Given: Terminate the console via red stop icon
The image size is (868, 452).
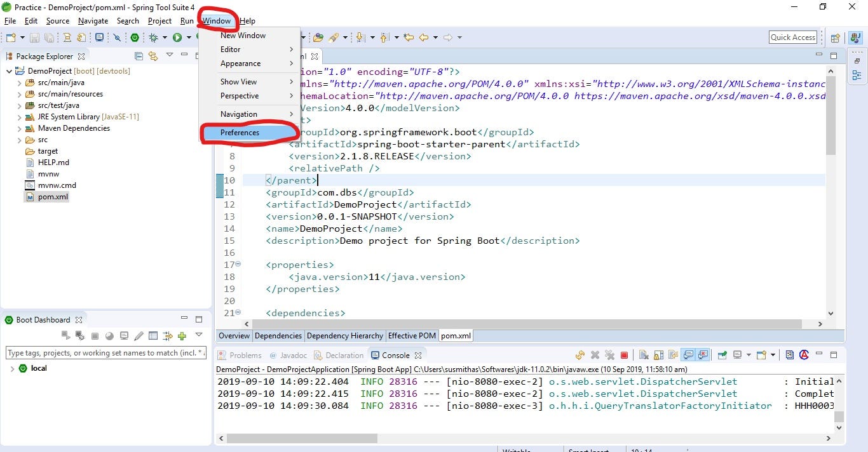Looking at the screenshot, I should (x=624, y=356).
